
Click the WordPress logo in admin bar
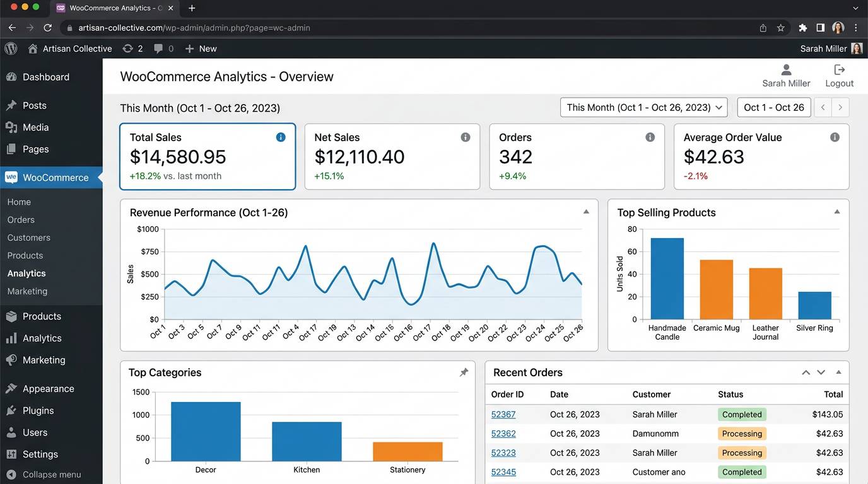pos(11,49)
